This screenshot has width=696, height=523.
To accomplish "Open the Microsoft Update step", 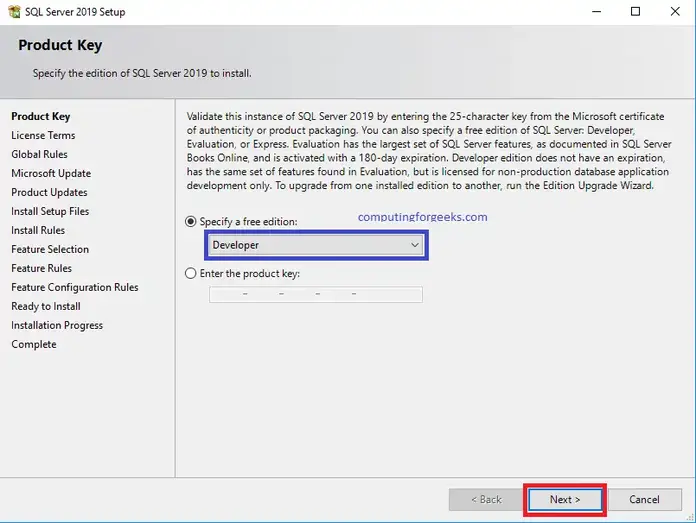I will (51, 173).
